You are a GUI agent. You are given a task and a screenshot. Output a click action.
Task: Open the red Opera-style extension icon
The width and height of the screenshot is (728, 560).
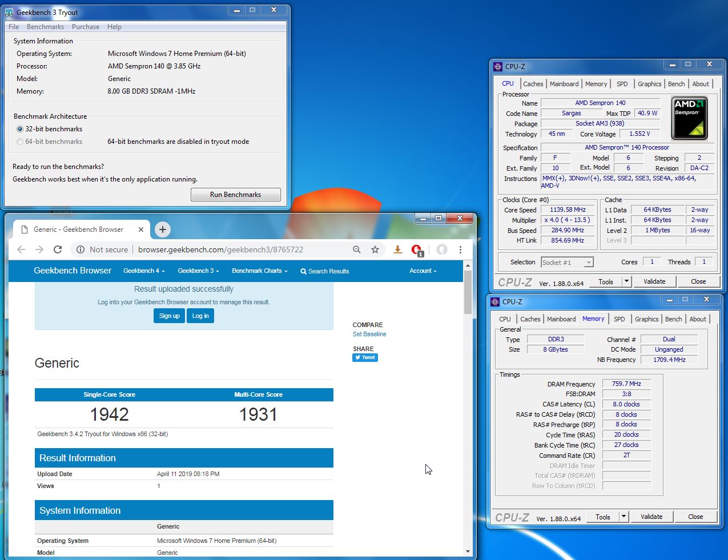417,250
